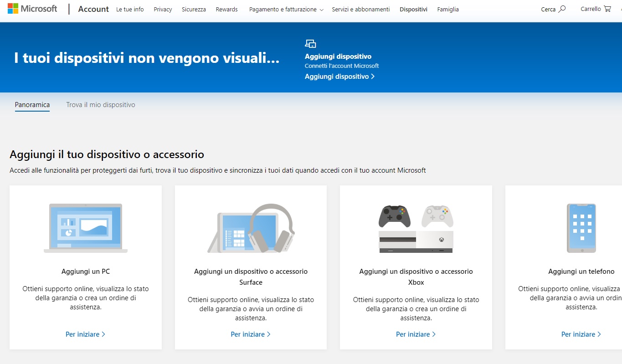
Task: Click the Surface tablet and headphones illustration
Action: pyautogui.click(x=251, y=228)
